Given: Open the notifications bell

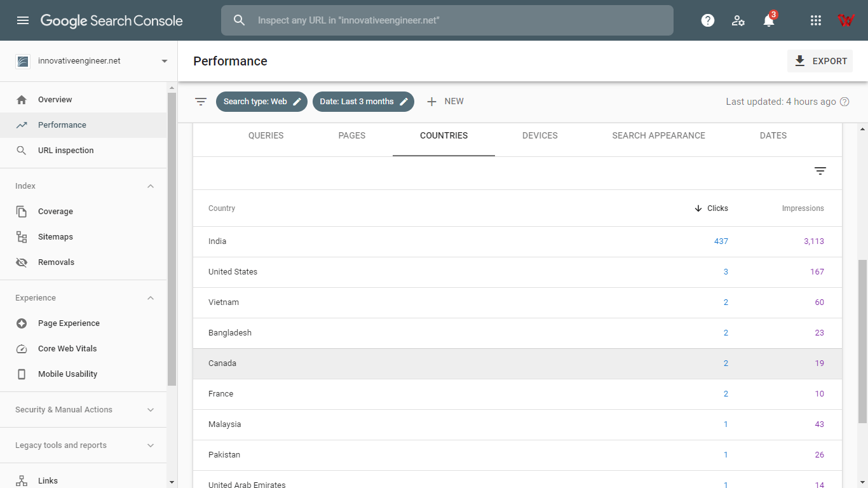Looking at the screenshot, I should click(x=769, y=20).
